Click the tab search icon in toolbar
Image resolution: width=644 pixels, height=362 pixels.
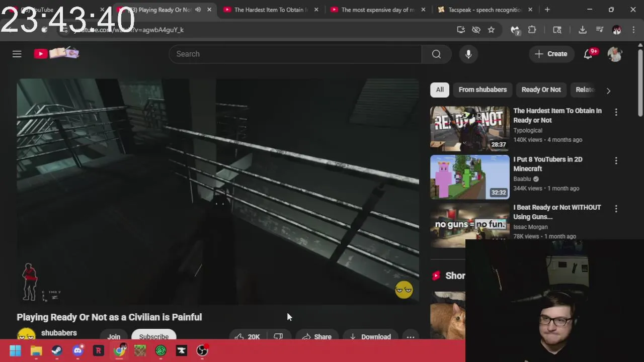click(557, 30)
